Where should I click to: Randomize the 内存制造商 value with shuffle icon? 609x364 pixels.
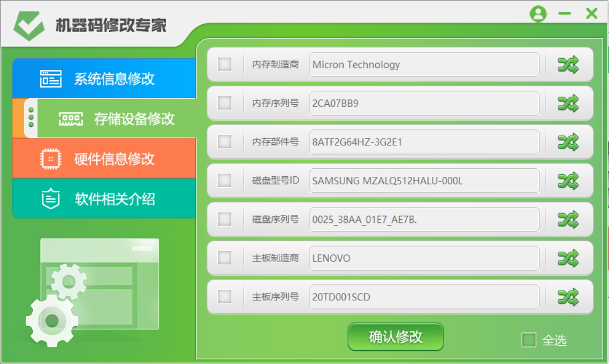[x=569, y=65]
